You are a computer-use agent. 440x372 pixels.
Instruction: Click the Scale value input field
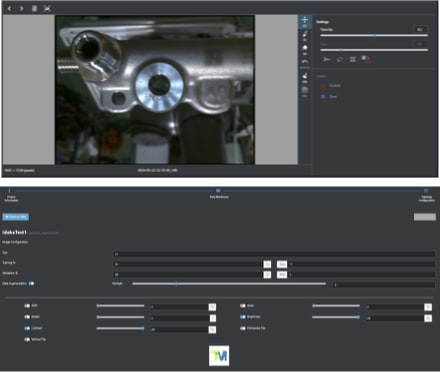[395, 307]
